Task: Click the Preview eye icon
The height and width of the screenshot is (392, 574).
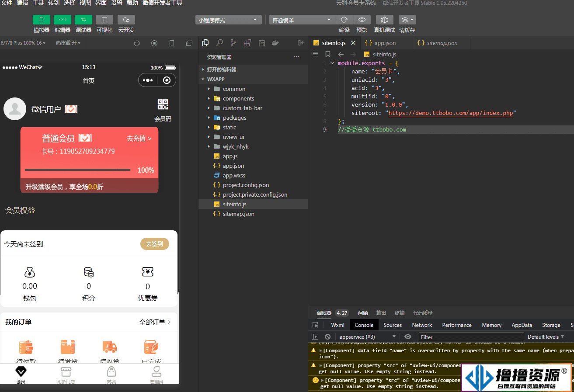Action: coord(362,20)
